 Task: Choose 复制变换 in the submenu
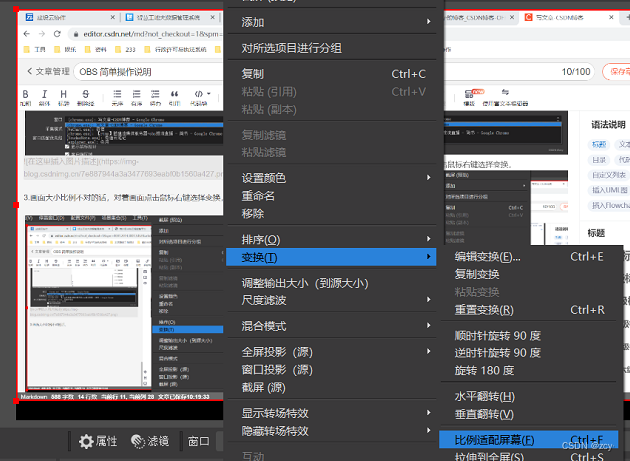(528, 274)
